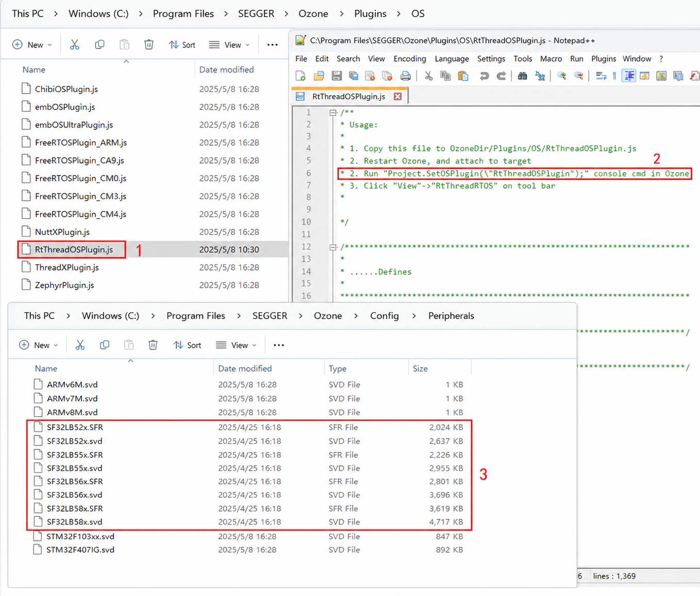Screen dimensions: 700x596
Task: Click the scissors Cut icon in Notepad++ toolbar
Action: pyautogui.click(x=429, y=76)
